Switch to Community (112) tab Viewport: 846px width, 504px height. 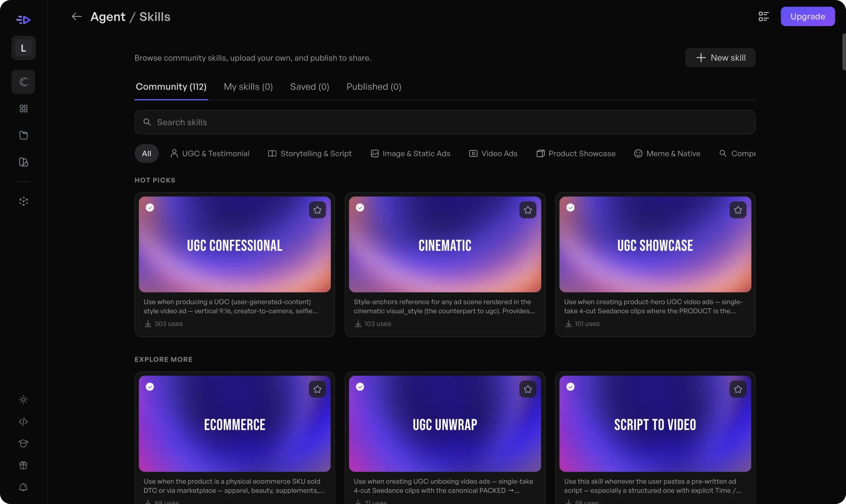pos(171,87)
